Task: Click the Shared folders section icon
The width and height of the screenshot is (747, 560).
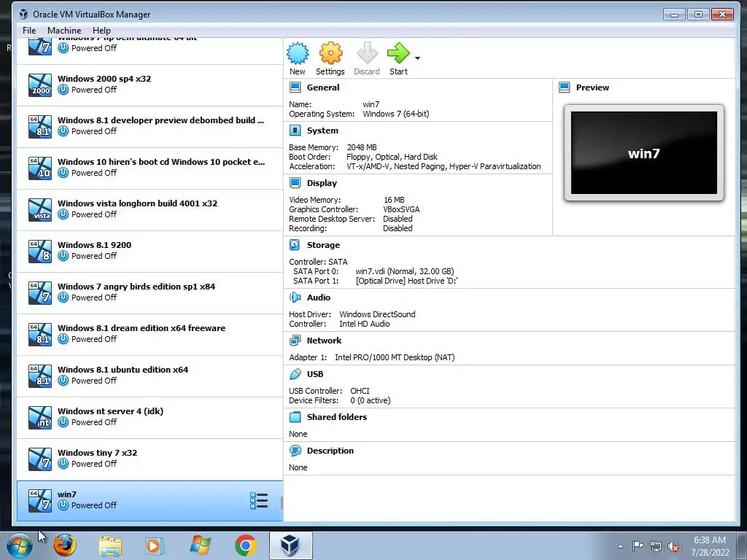Action: [295, 417]
